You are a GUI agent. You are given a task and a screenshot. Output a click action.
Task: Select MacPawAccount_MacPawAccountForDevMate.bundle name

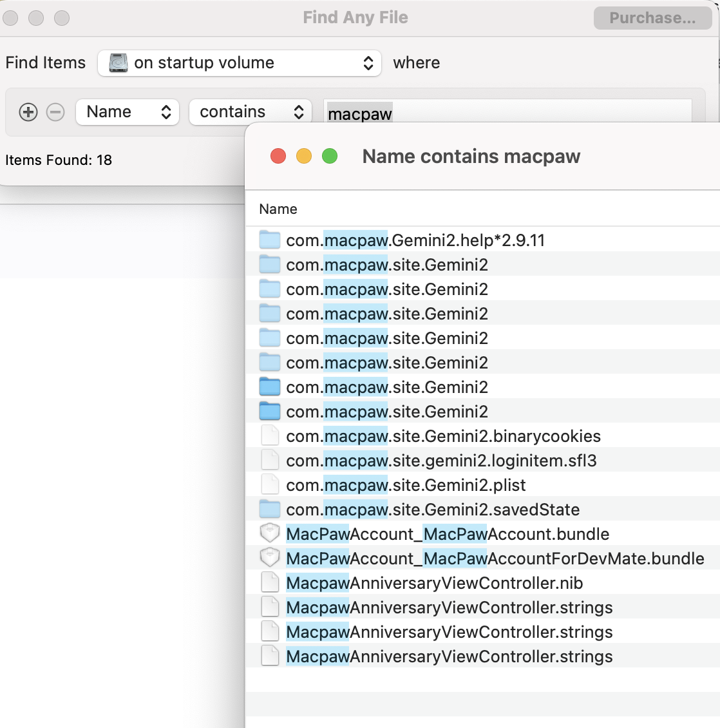pos(495,559)
